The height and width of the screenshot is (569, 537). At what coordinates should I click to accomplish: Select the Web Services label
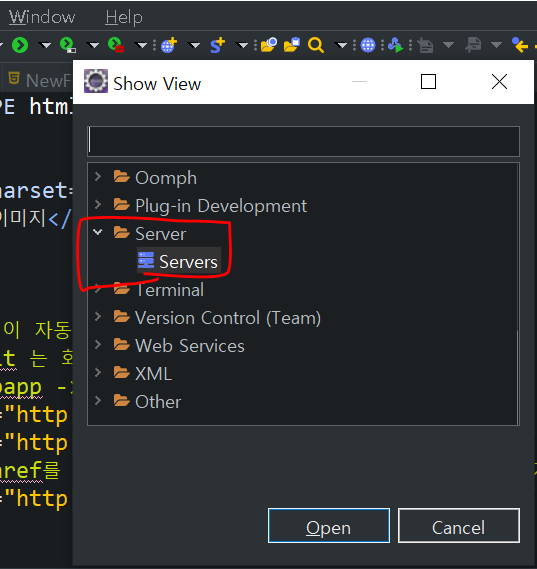[x=190, y=346]
